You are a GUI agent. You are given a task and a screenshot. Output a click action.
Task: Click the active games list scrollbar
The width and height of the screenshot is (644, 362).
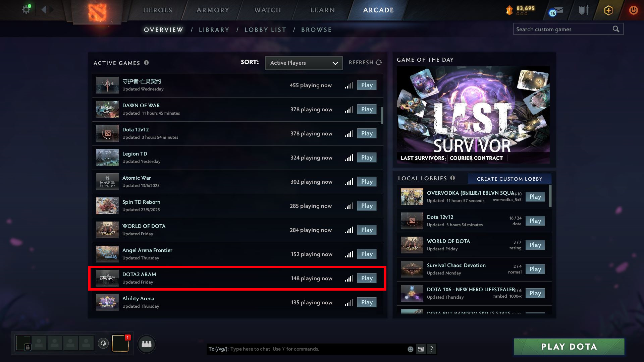pyautogui.click(x=382, y=115)
